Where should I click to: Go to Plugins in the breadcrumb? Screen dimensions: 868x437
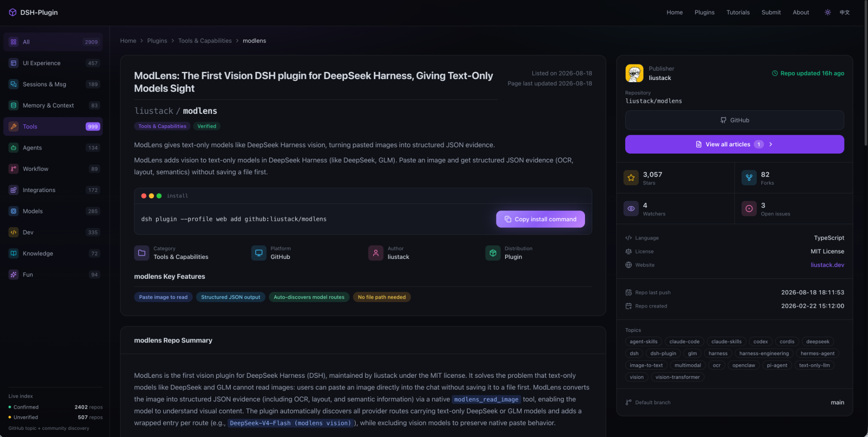coord(157,41)
